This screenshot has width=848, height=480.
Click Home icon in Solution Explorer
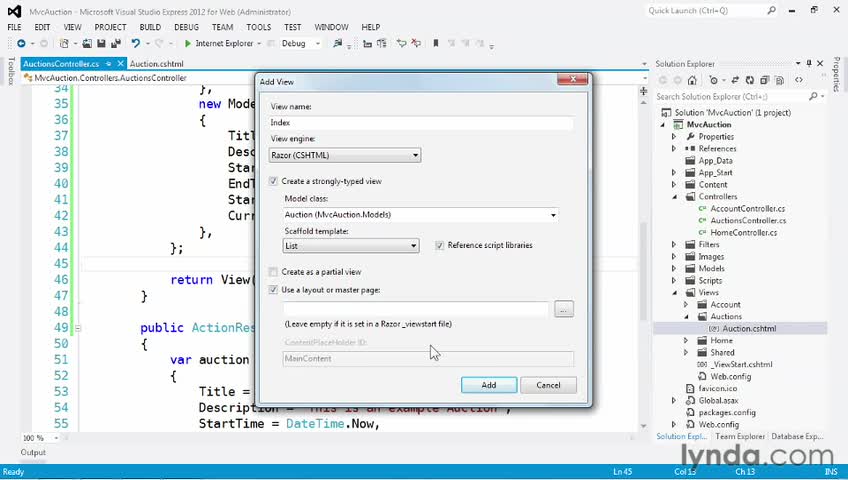click(692, 81)
